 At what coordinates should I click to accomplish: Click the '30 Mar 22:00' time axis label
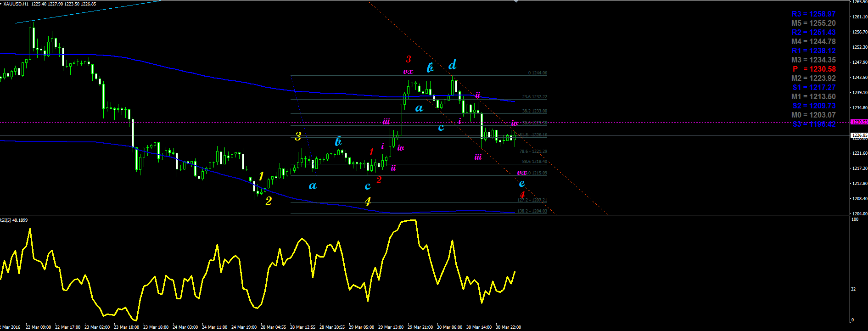(509, 327)
